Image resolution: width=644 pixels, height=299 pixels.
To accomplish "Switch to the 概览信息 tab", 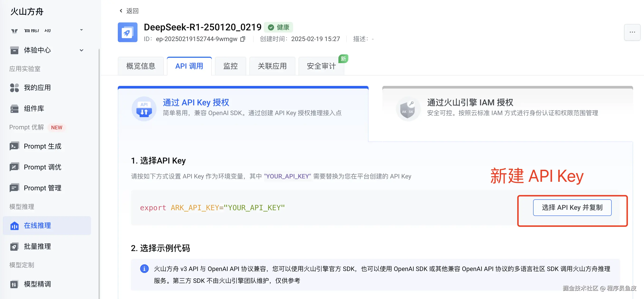I will coord(141,66).
